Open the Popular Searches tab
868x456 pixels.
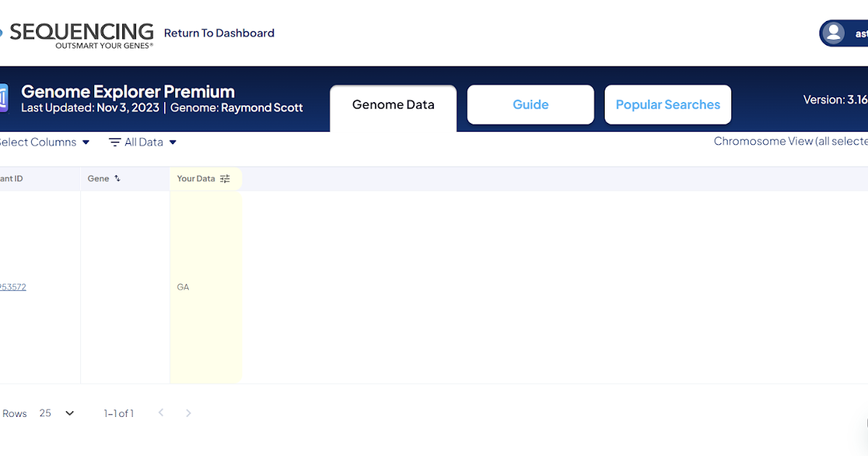[668, 105]
